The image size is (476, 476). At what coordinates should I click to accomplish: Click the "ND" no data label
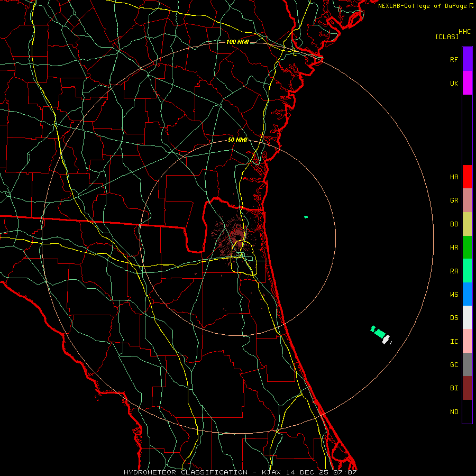pyautogui.click(x=454, y=412)
